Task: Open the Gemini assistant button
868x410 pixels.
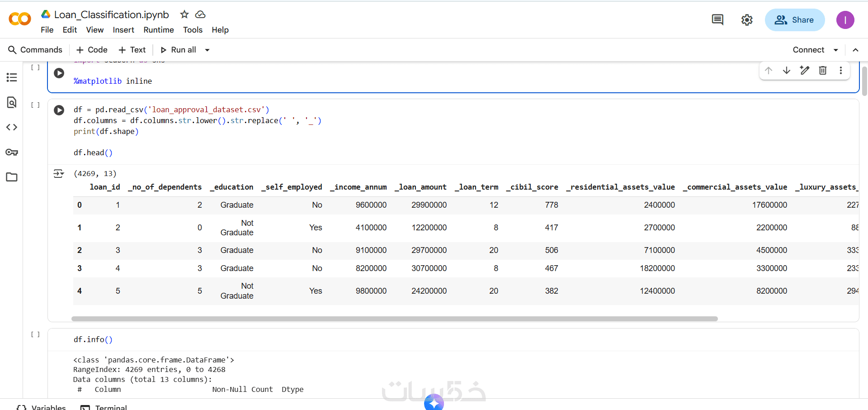Action: pyautogui.click(x=434, y=402)
